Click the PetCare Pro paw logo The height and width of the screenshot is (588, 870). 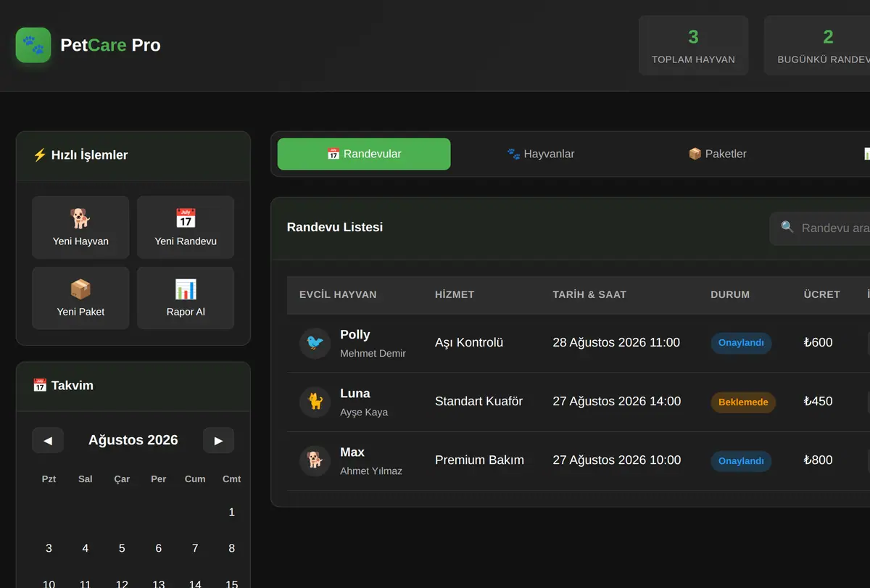pyautogui.click(x=33, y=45)
